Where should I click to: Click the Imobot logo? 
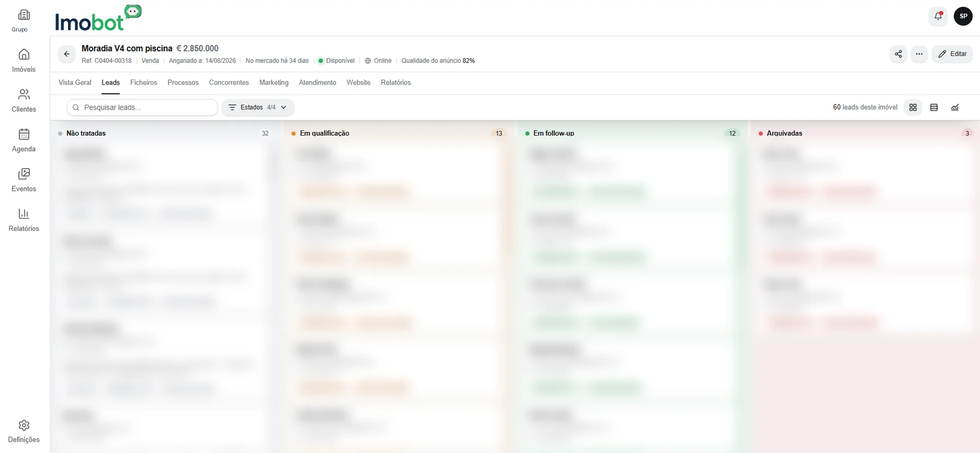[x=98, y=18]
